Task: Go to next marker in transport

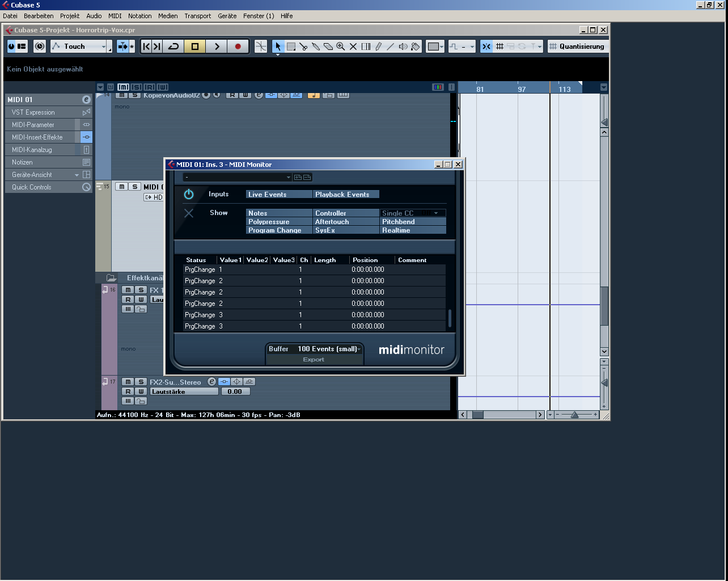Action: coord(157,47)
